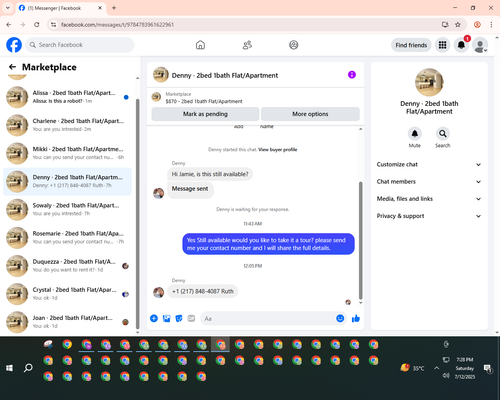The height and width of the screenshot is (400, 500).
Task: Choose a sticker icon in composer
Action: click(x=179, y=318)
